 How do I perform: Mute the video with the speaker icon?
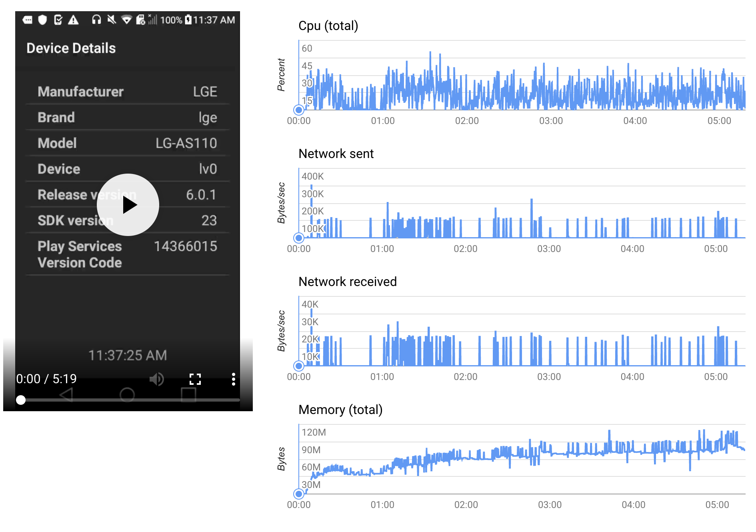pos(157,379)
